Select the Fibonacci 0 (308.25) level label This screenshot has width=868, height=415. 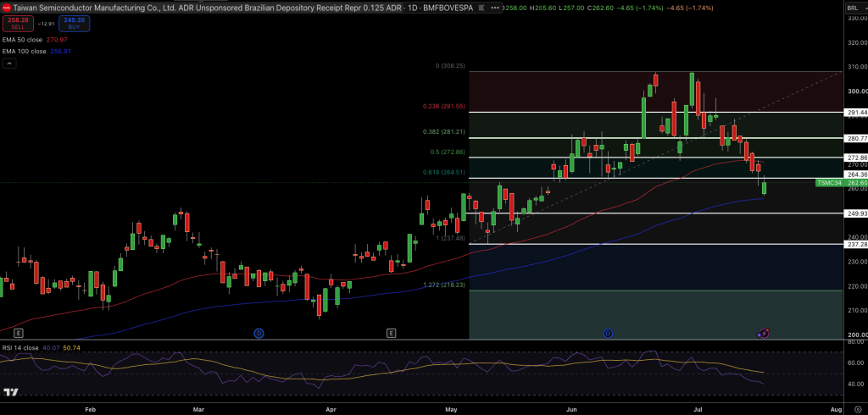click(450, 66)
